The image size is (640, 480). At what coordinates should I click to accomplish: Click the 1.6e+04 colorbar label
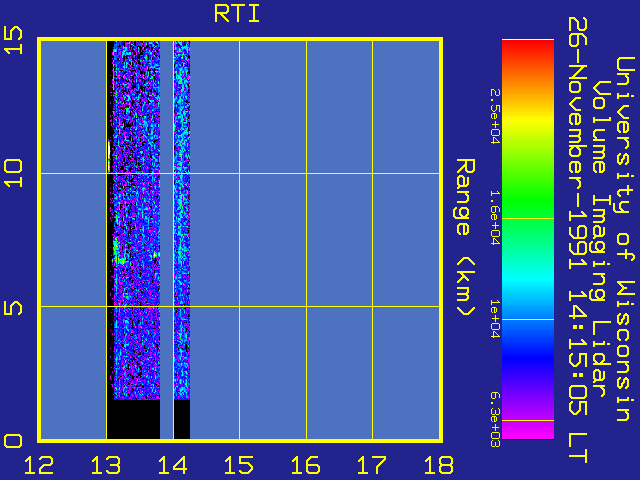(x=495, y=218)
